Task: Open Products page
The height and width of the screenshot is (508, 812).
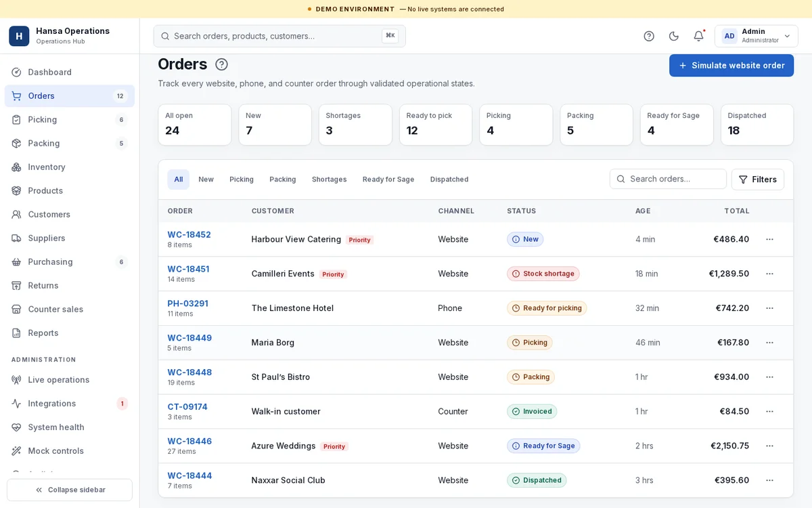Action: [70, 191]
